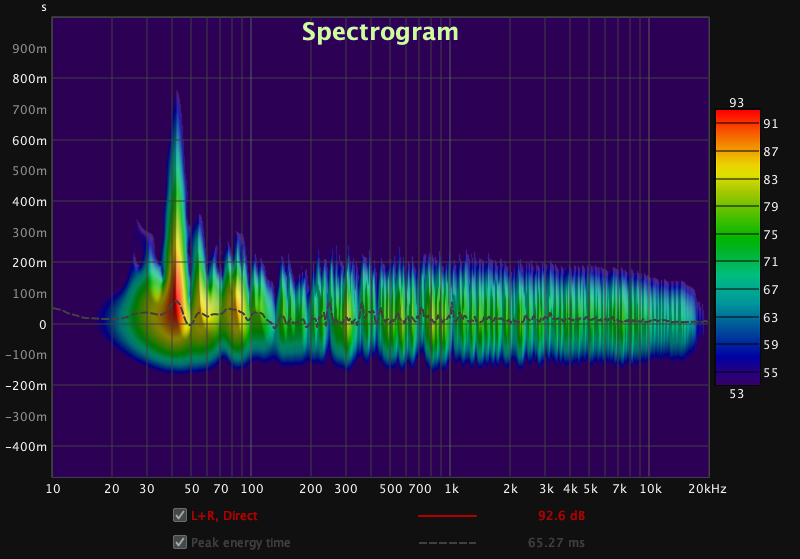Click the 's' unit label above the time axis

43,7
